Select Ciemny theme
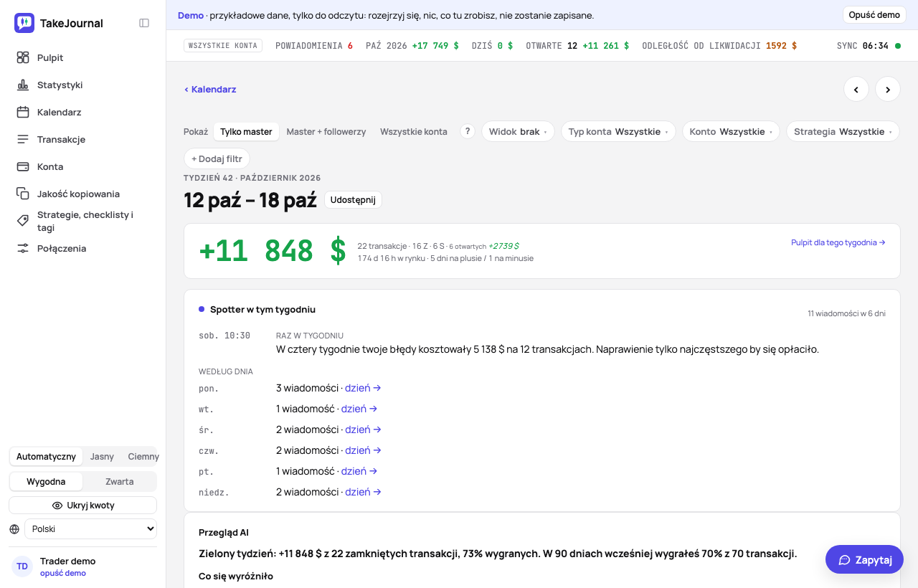Viewport: 918px width, 588px height. pos(143,457)
